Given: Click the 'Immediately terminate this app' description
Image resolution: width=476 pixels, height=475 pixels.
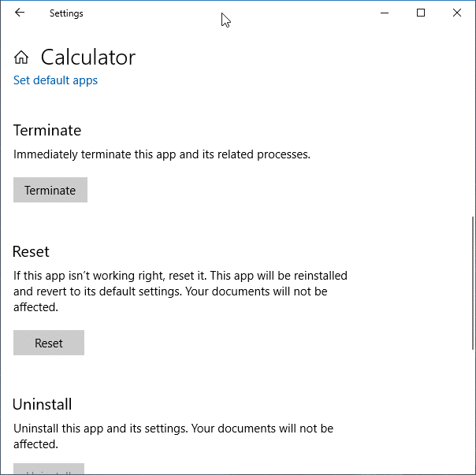Looking at the screenshot, I should [x=162, y=154].
